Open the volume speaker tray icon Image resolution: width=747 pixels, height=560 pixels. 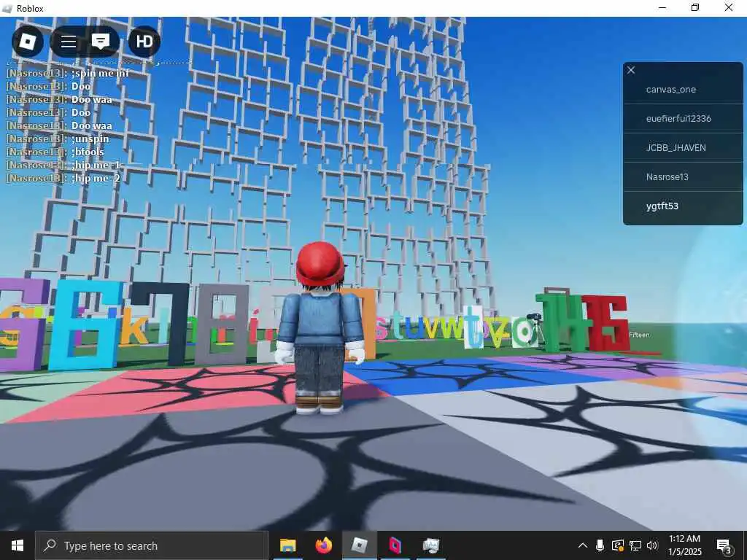click(652, 545)
